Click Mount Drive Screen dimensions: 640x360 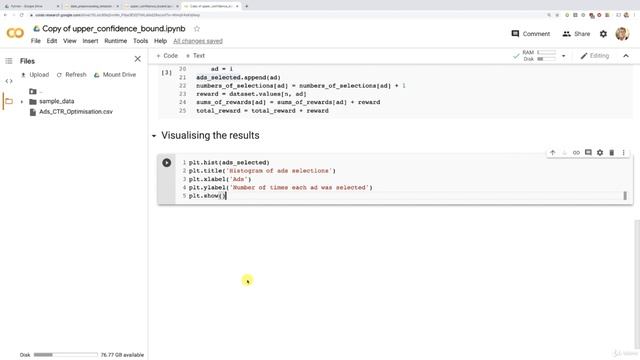115,75
